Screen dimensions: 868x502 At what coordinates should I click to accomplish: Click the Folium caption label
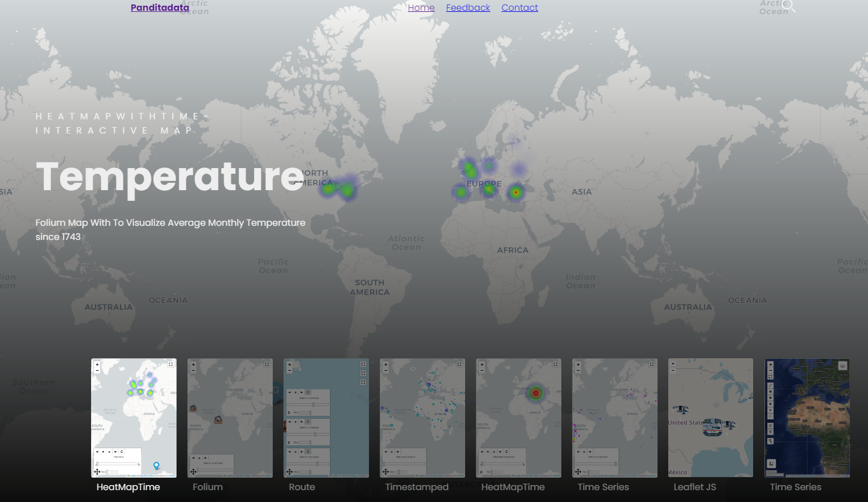coord(208,487)
